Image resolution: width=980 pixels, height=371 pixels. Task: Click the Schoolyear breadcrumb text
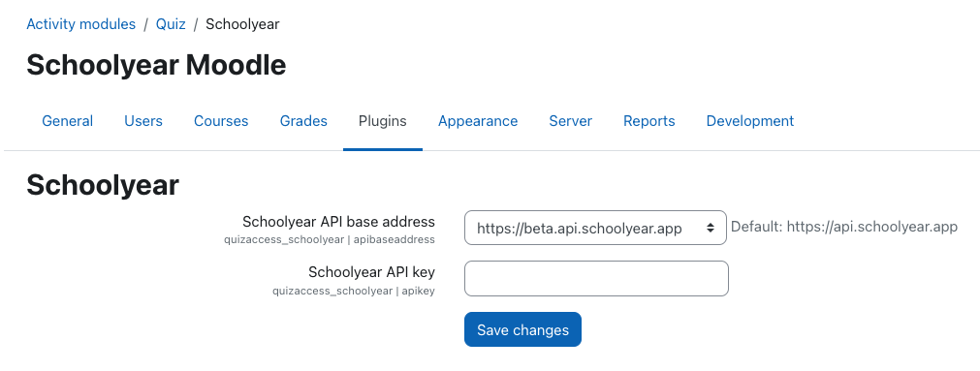pos(242,24)
